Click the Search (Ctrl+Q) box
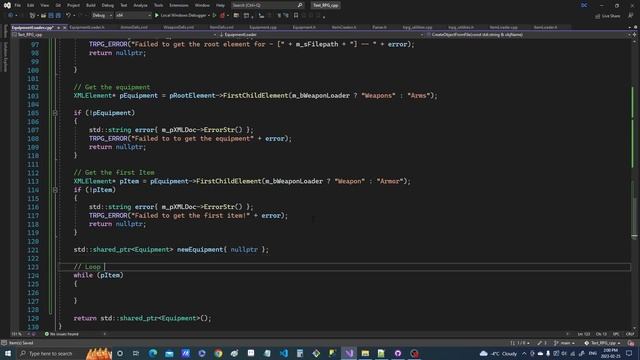The height and width of the screenshot is (360, 640). point(267,5)
